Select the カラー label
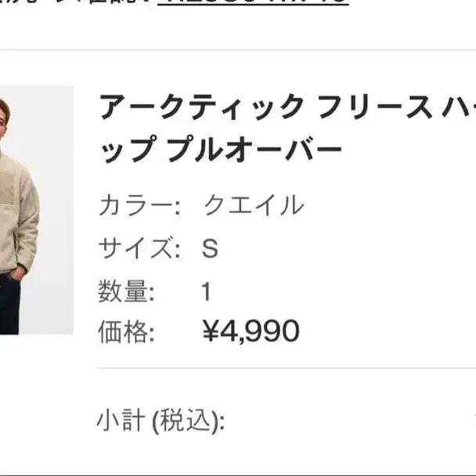 click(x=139, y=205)
